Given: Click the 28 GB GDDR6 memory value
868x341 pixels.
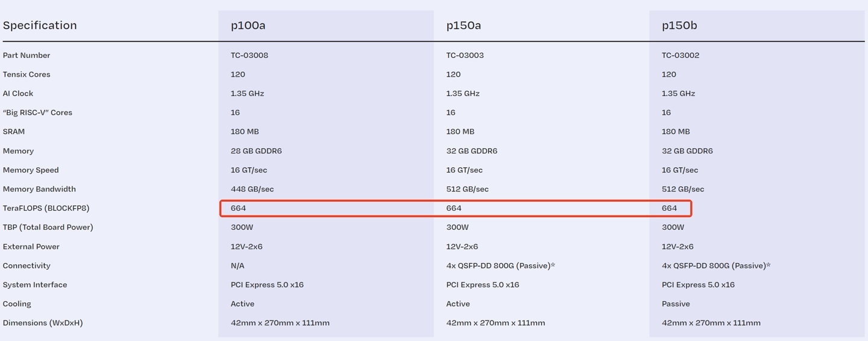Looking at the screenshot, I should coord(256,151).
